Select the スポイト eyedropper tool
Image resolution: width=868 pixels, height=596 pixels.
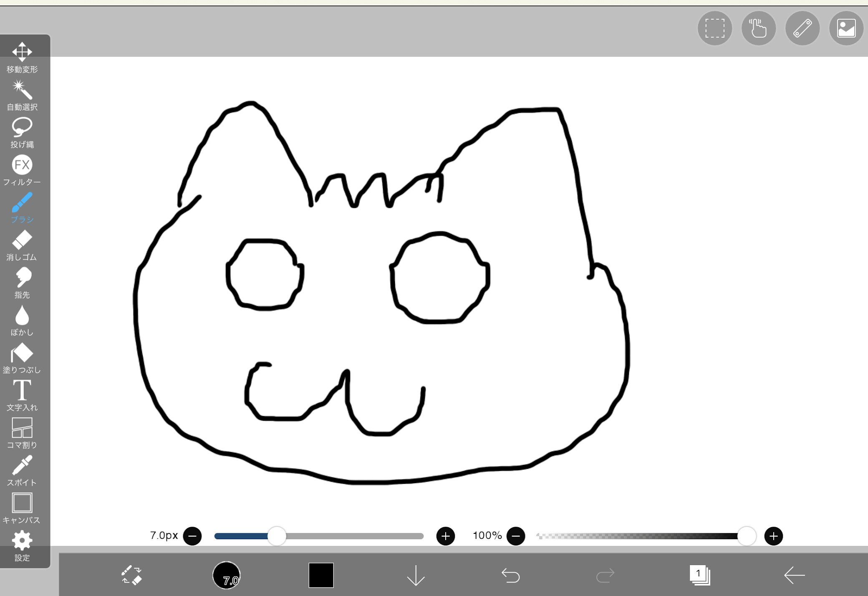pos(22,471)
